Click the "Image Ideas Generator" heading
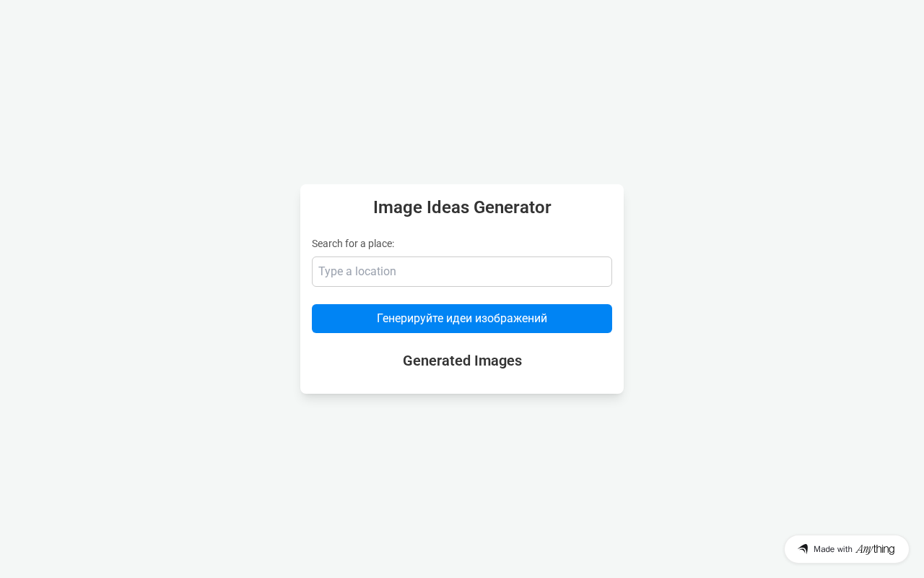Viewport: 924px width, 578px height. pos(462,207)
